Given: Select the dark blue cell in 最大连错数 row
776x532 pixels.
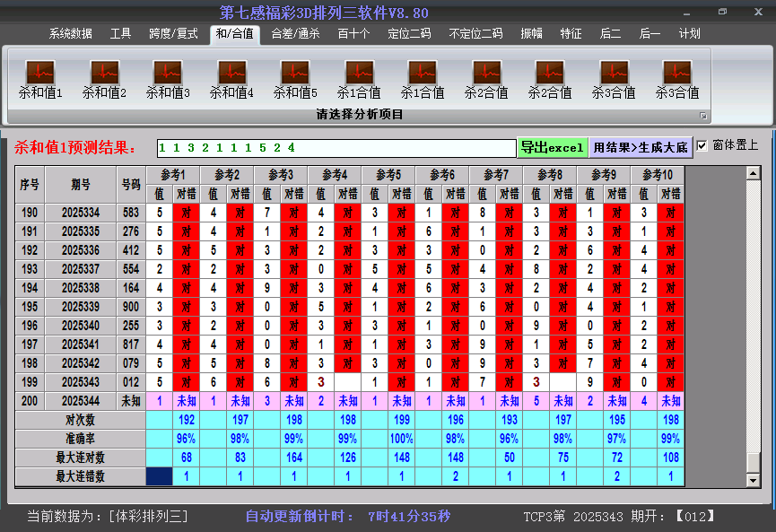Looking at the screenshot, I should click(159, 476).
